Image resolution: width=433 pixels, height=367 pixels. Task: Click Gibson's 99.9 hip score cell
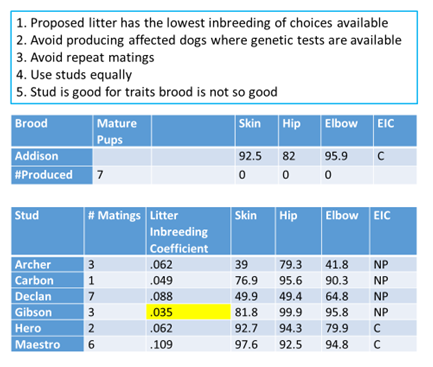point(298,312)
